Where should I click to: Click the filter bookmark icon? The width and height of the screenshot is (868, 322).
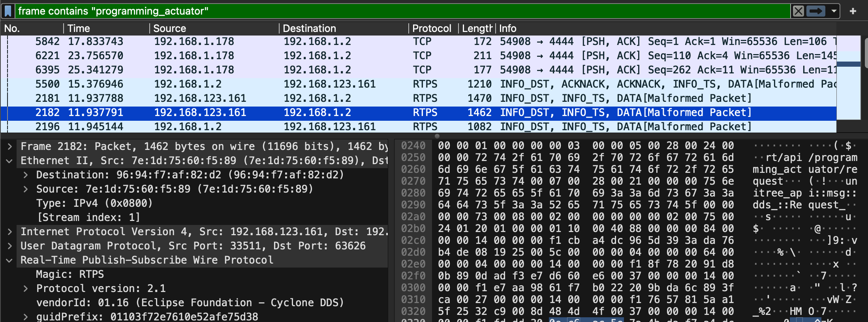(8, 11)
